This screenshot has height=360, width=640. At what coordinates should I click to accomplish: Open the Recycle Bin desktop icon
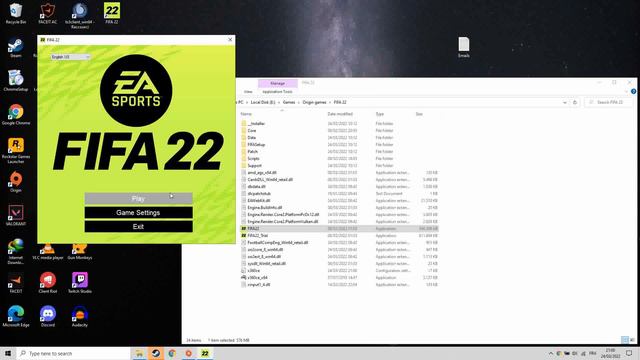tap(16, 13)
